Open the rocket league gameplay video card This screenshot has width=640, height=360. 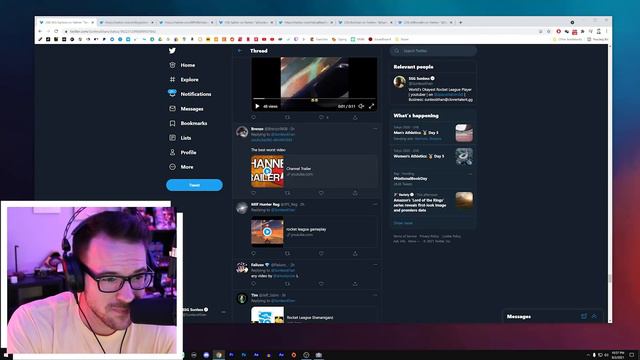point(314,231)
